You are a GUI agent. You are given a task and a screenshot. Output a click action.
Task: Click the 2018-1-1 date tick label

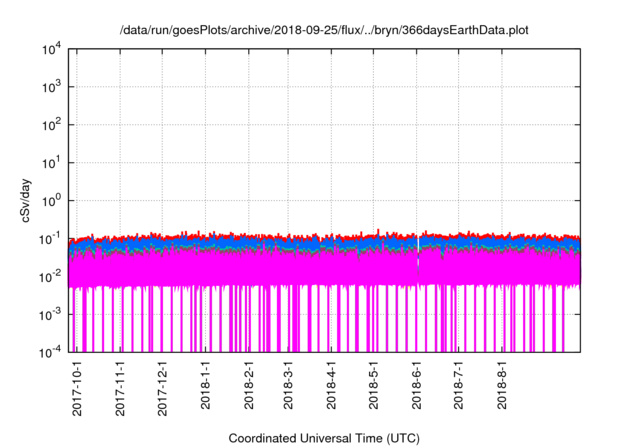tap(205, 384)
